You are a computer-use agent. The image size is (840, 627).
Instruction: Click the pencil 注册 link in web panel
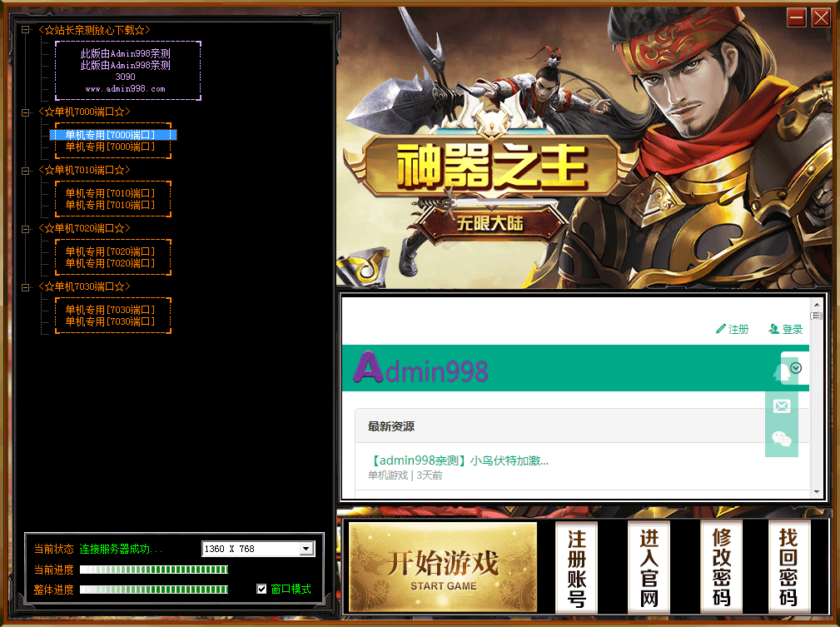tap(733, 329)
